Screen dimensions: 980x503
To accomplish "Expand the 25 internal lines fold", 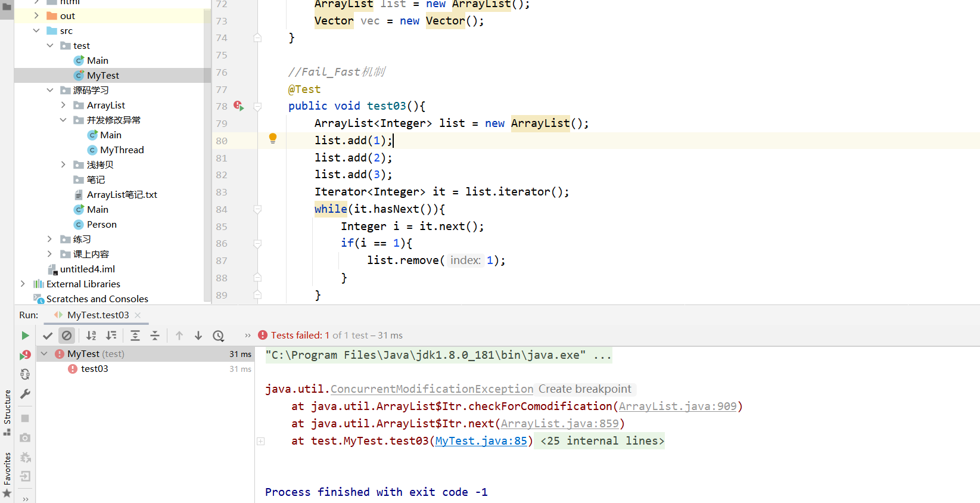I will (602, 441).
